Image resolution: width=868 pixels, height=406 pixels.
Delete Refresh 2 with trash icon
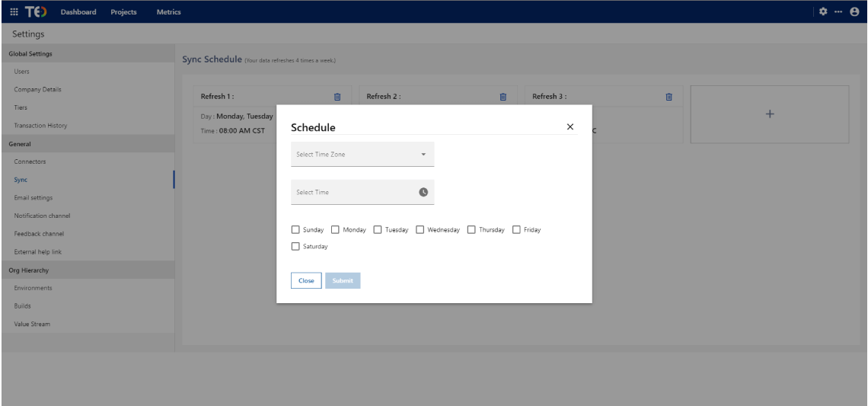coord(503,97)
